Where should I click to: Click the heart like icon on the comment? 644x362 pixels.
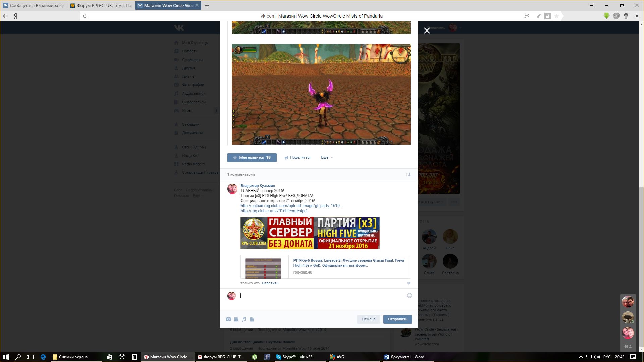409,283
